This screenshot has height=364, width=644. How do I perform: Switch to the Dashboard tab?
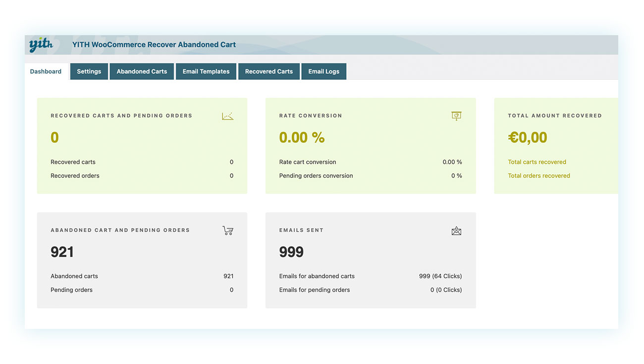point(46,71)
